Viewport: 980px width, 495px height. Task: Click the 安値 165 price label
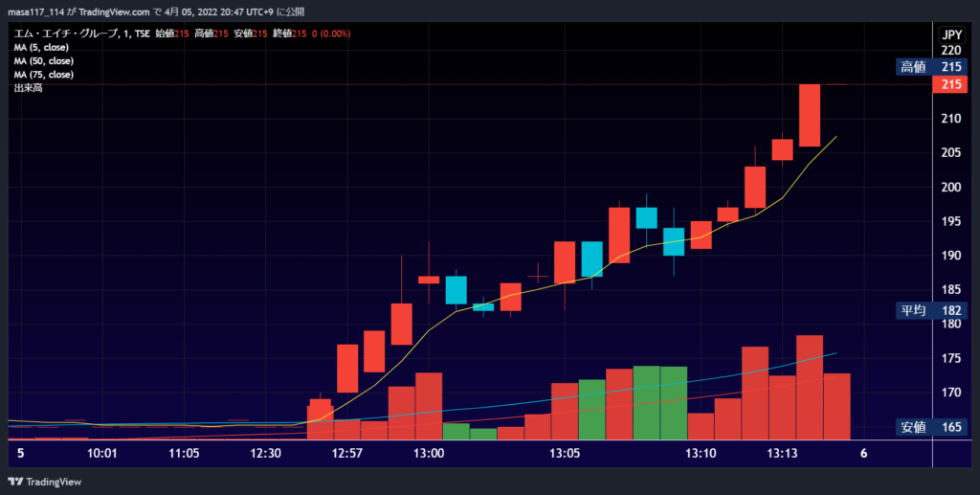931,427
